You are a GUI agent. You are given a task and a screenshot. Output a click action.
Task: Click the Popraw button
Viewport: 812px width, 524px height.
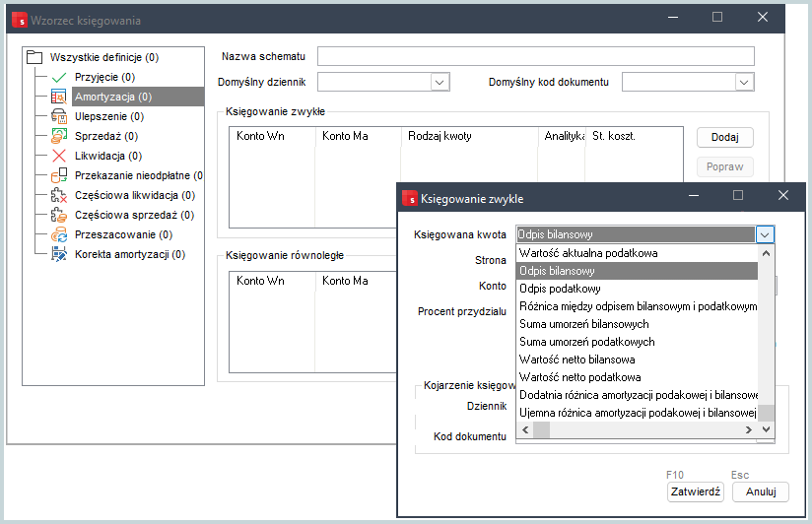point(724,166)
